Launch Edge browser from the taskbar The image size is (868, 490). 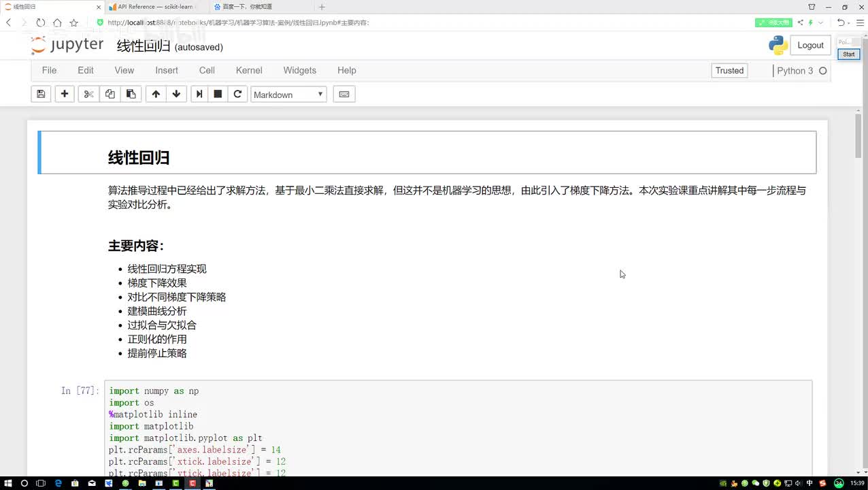coord(58,483)
